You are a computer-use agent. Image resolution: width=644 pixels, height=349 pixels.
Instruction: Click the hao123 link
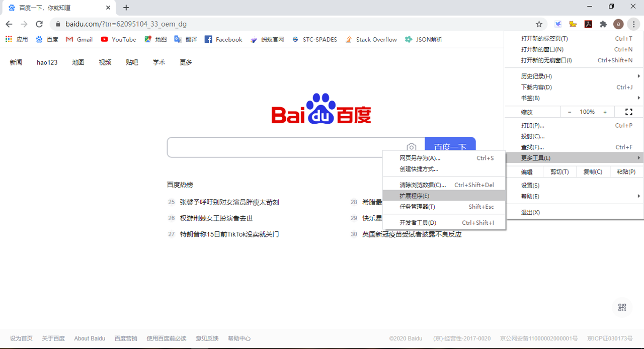point(47,62)
